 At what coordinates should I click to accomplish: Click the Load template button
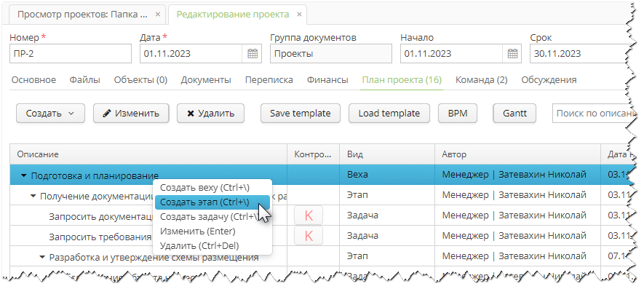[389, 113]
